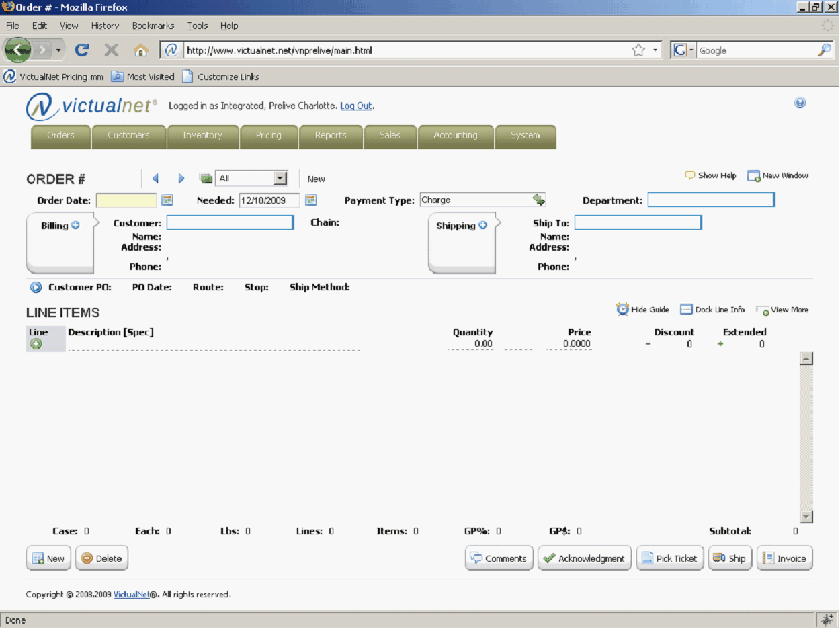Open the File menu
840x629 pixels.
coord(12,26)
